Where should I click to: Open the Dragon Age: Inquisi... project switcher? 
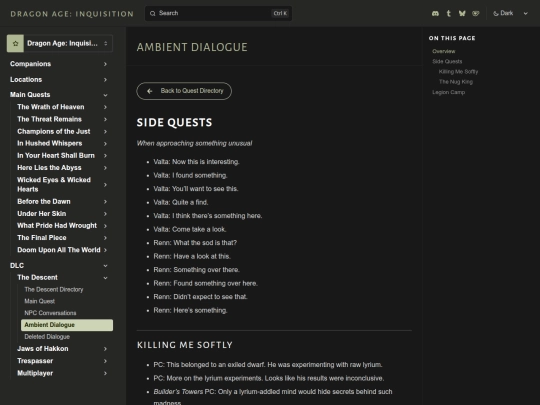tap(60, 43)
